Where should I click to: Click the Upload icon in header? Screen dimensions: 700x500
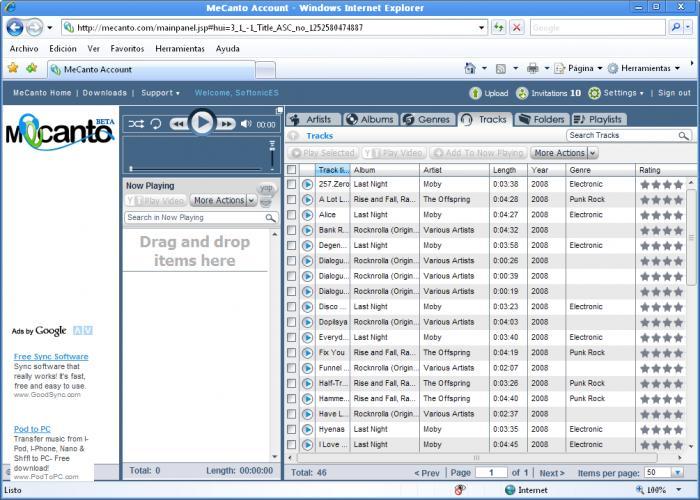[x=475, y=93]
